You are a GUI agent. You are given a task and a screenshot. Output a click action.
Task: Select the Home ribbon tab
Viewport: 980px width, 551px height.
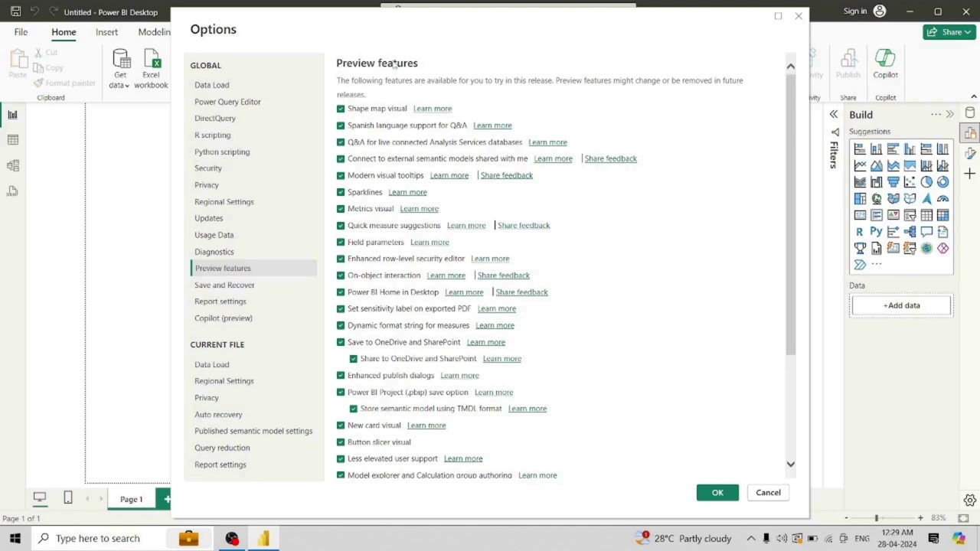pyautogui.click(x=64, y=32)
